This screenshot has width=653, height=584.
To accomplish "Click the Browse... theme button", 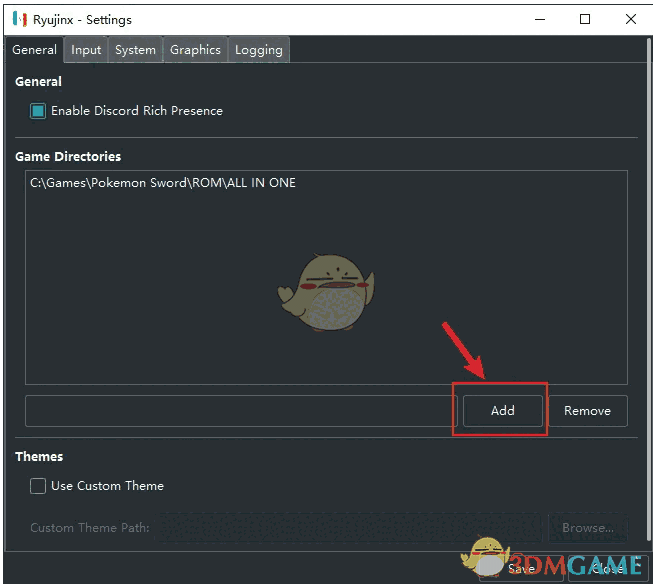I will (588, 528).
